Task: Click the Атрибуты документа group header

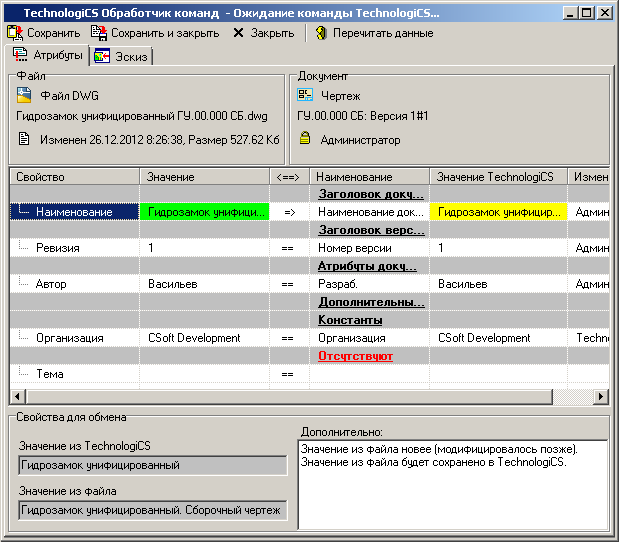Action: point(367,266)
